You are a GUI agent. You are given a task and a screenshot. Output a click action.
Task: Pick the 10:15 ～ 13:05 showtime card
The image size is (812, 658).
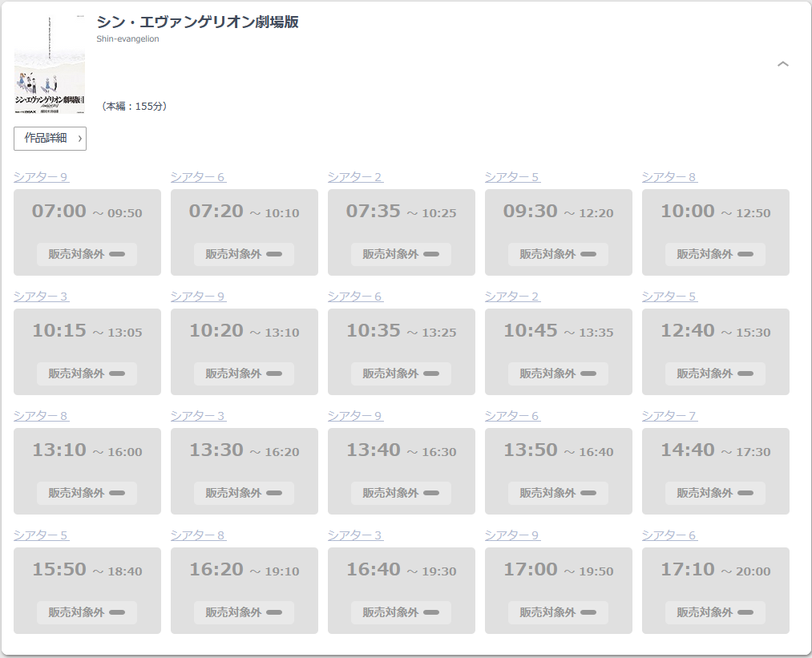pos(87,352)
